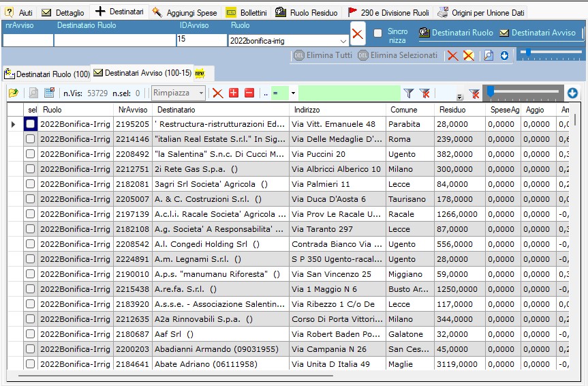Click the red minus icon in grid toolbar
This screenshot has width=588, height=386.
tap(249, 93)
